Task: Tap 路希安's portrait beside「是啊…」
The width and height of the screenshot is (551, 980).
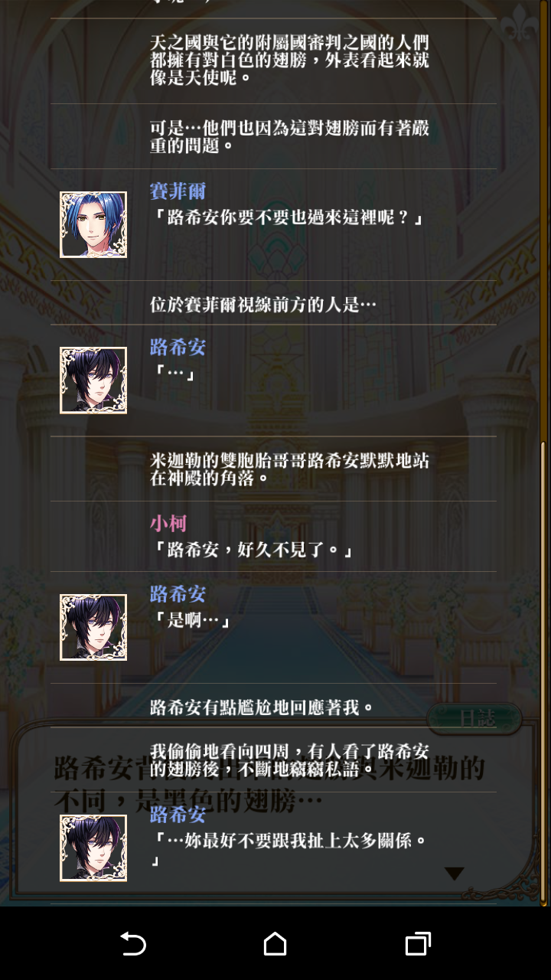Action: click(93, 627)
